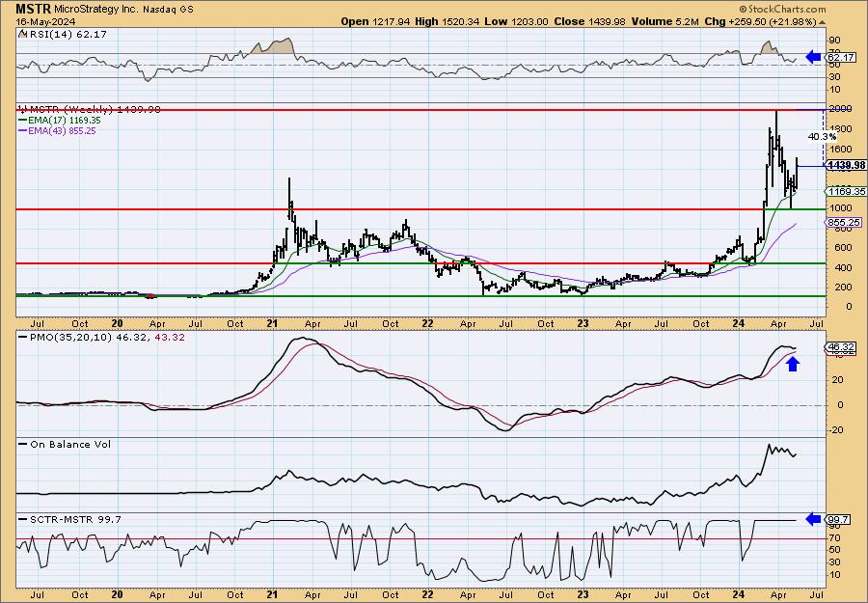Click the Volume 5.2M reading
The image size is (868, 603).
coord(665,21)
